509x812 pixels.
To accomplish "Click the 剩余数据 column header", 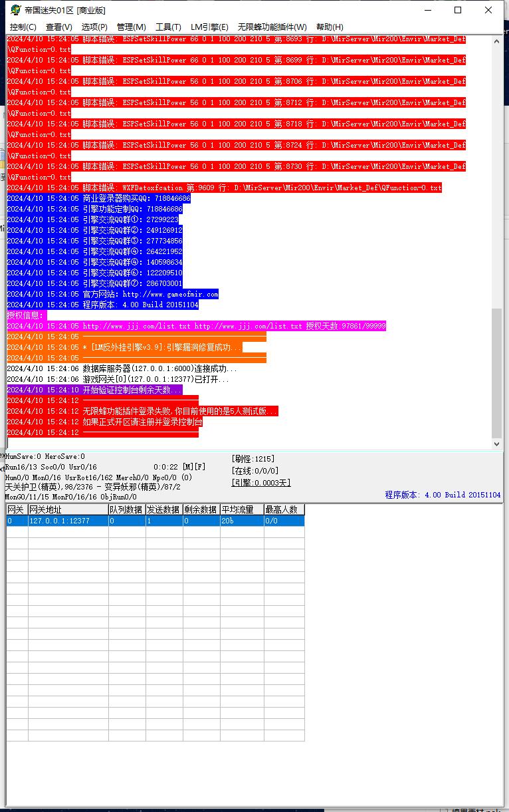I will pyautogui.click(x=201, y=509).
